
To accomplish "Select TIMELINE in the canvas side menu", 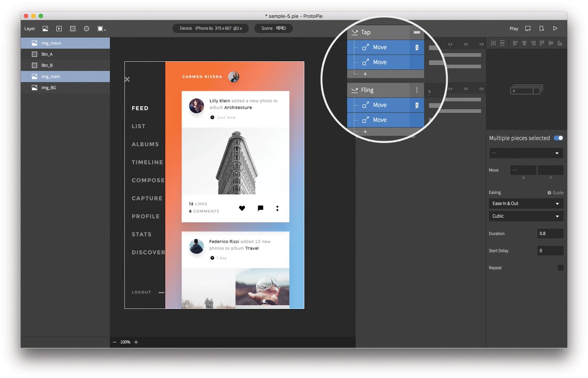I will coord(147,162).
